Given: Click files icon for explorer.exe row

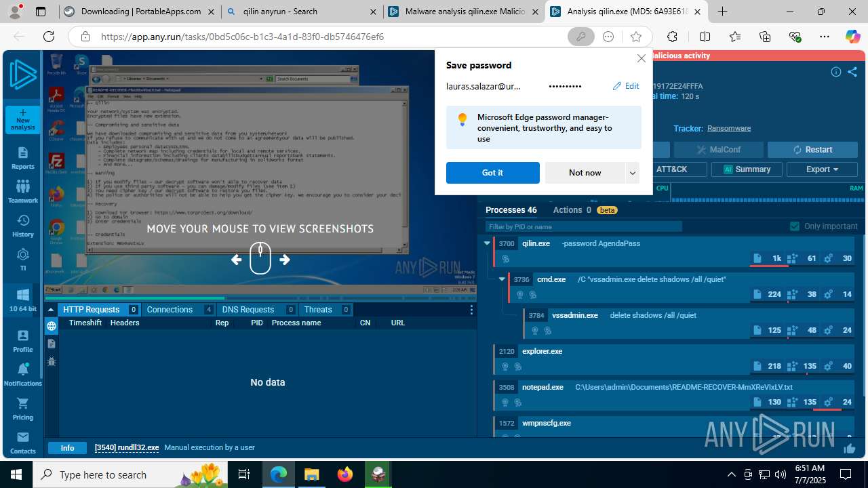Looking at the screenshot, I should coord(757,366).
